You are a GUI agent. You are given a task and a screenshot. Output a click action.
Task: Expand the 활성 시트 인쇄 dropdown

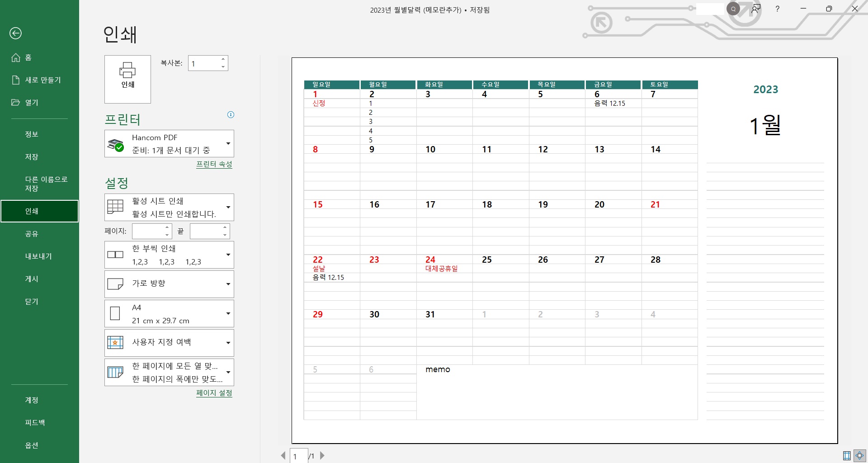(x=169, y=207)
